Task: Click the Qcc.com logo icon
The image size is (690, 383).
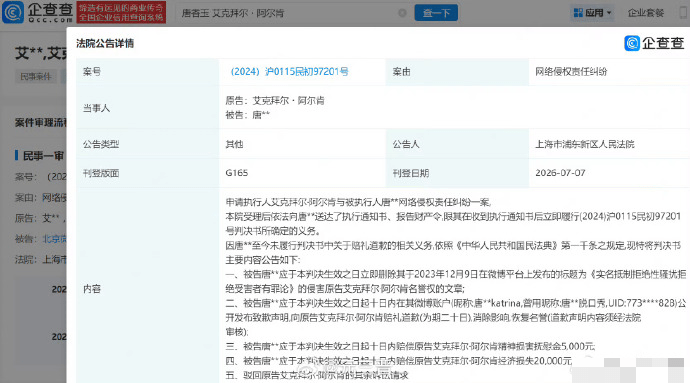Action: (x=12, y=12)
